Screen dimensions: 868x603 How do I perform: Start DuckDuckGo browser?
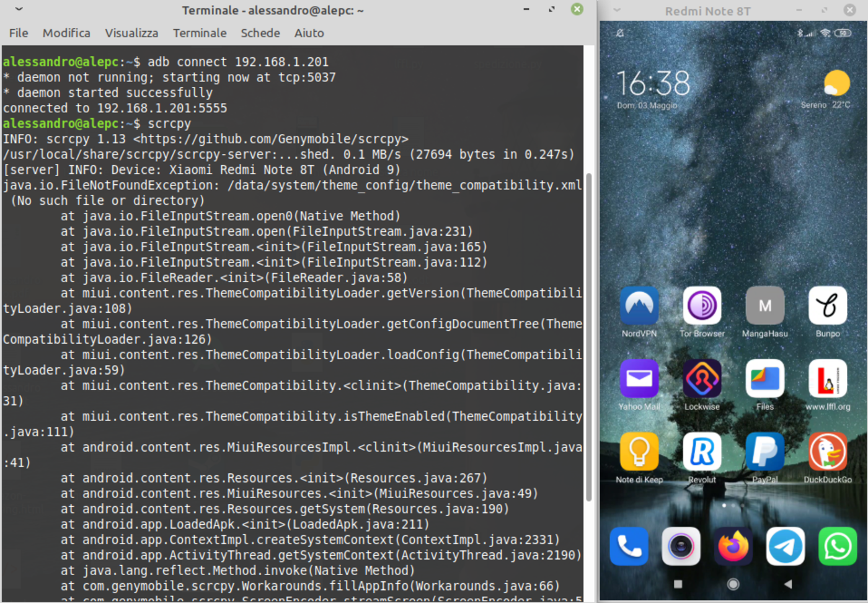pyautogui.click(x=827, y=452)
